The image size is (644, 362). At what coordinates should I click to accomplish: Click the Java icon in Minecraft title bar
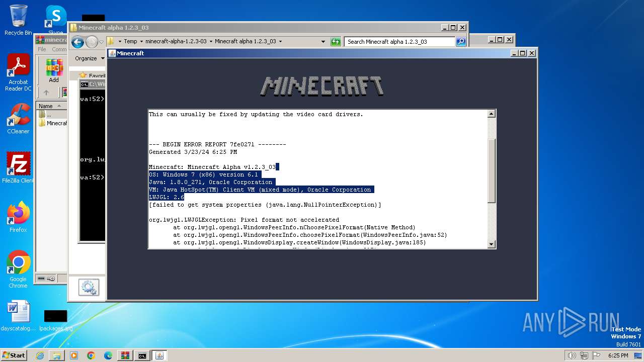(x=112, y=53)
